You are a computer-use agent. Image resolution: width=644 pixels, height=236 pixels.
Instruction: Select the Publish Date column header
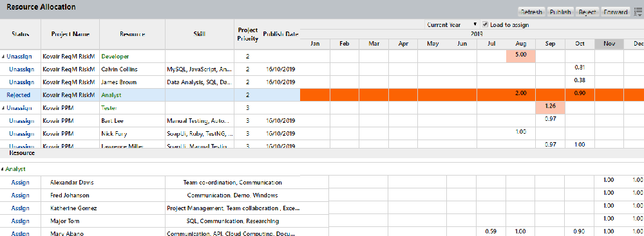(x=281, y=35)
